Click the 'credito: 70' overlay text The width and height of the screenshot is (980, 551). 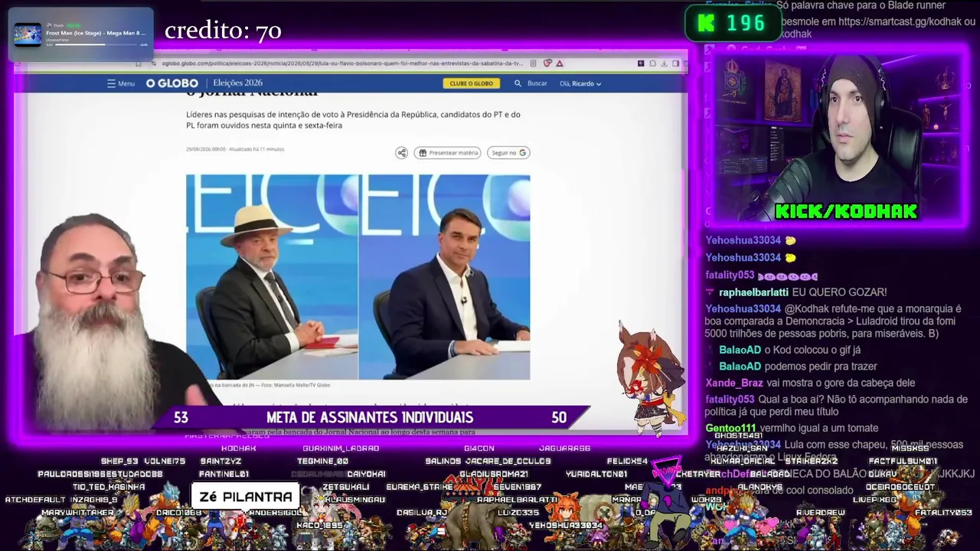coord(223,31)
